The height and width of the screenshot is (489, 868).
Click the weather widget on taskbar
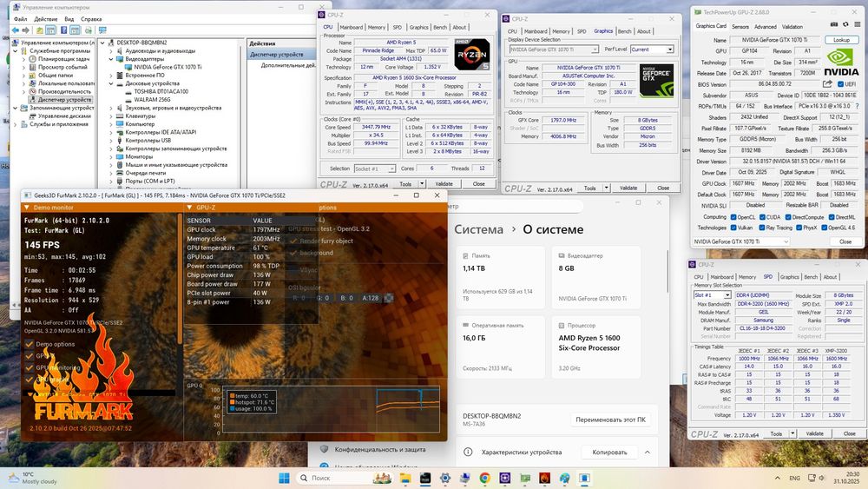pyautogui.click(x=33, y=478)
